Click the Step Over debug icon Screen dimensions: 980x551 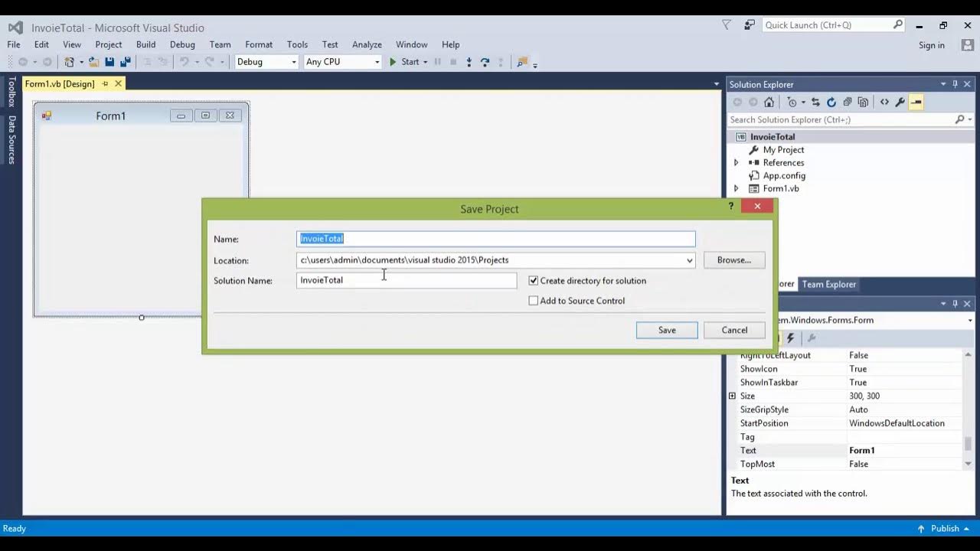point(485,62)
